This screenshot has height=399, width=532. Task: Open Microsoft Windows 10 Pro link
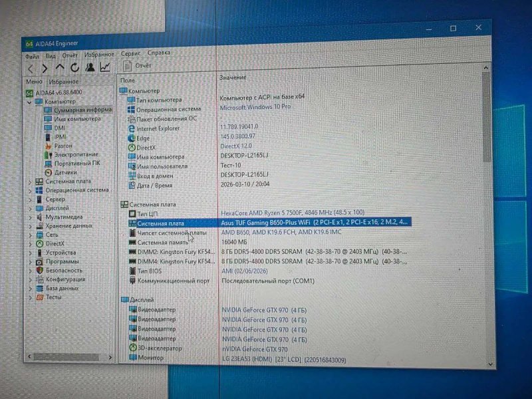coord(255,107)
